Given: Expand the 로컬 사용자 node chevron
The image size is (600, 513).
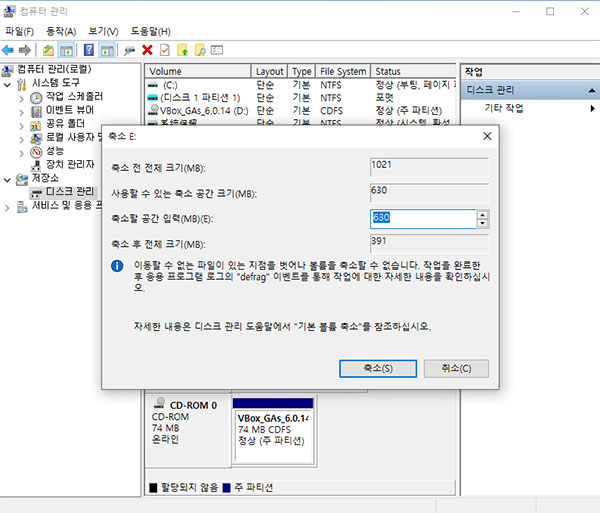Looking at the screenshot, I should tap(21, 140).
